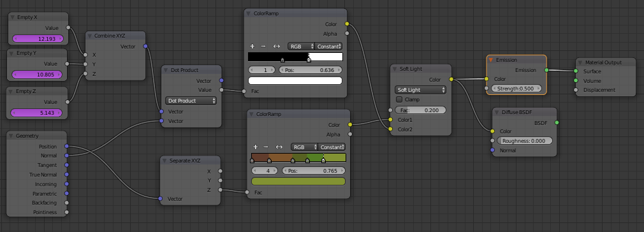This screenshot has width=644, height=232.
Task: Click the Soft Light node header
Action: (421, 69)
